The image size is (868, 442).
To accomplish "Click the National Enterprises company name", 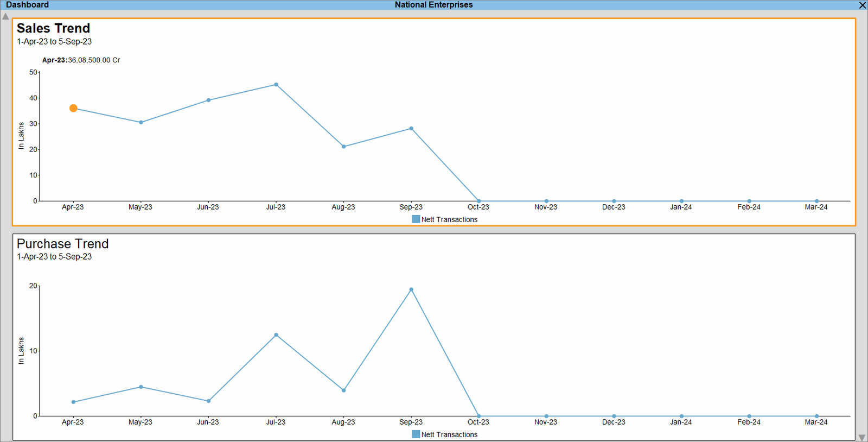I will (433, 5).
